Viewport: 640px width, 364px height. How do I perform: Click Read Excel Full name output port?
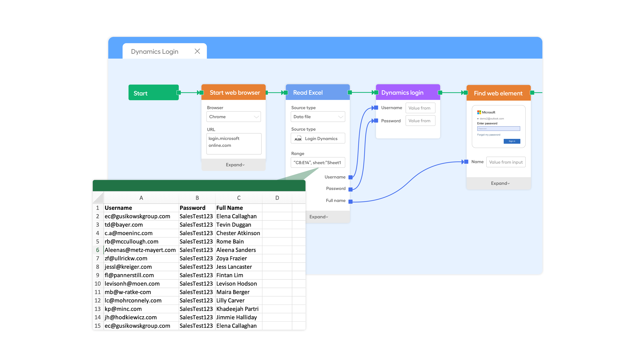350,201
